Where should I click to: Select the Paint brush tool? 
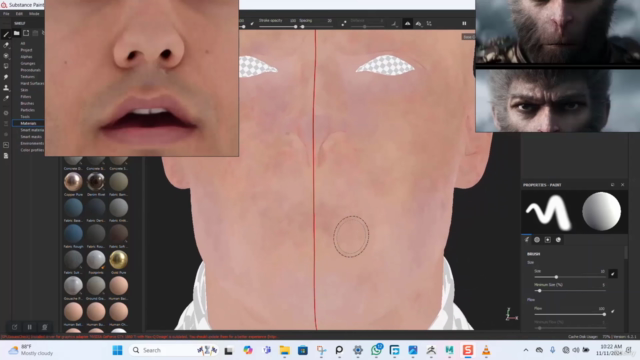point(6,34)
